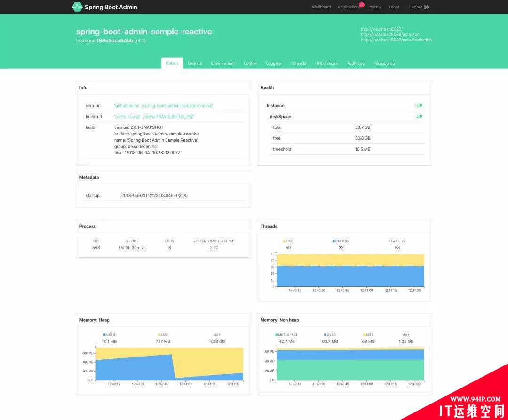
Task: Click the Heap size value 727 MB
Action: [163, 341]
